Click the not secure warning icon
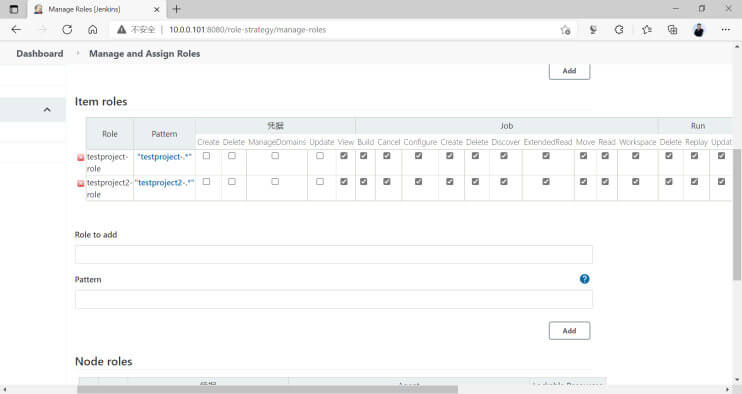Image resolution: width=742 pixels, height=394 pixels. coord(122,29)
